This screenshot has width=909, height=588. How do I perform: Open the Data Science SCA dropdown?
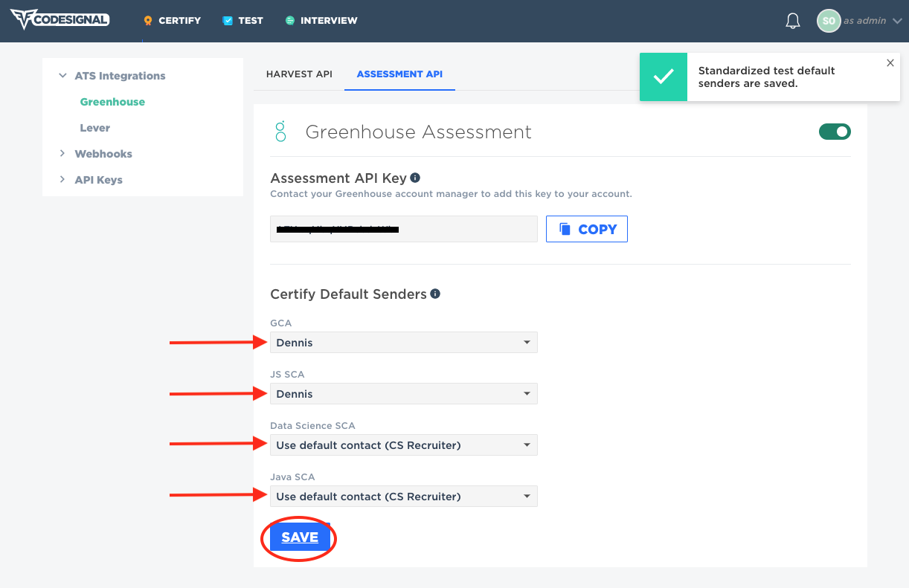(404, 445)
